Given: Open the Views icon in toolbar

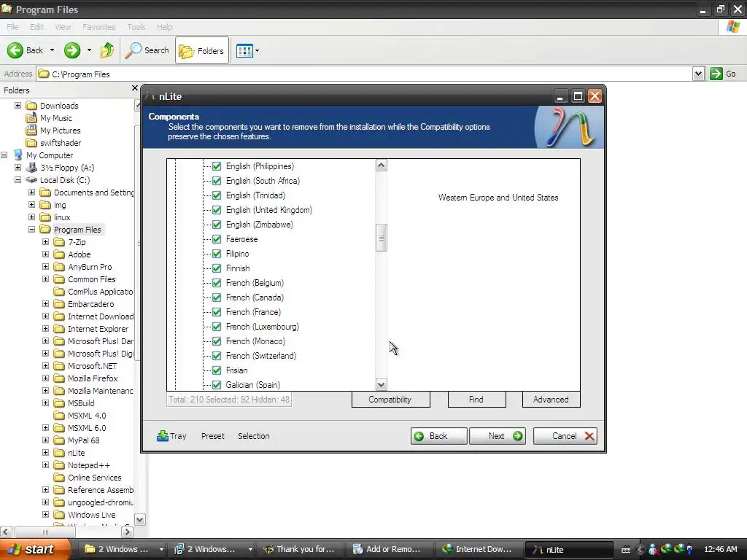Looking at the screenshot, I should 244,50.
